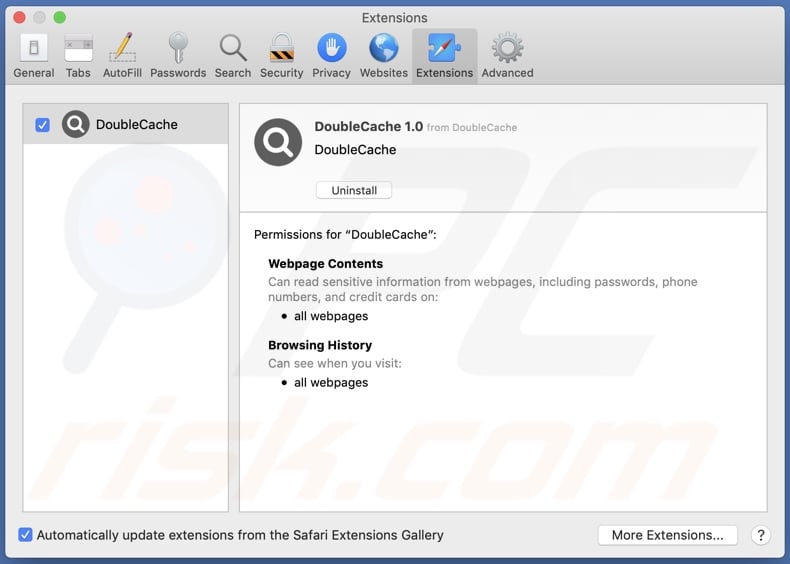Open the Tabs preferences pane
The image size is (790, 564).
click(x=78, y=55)
